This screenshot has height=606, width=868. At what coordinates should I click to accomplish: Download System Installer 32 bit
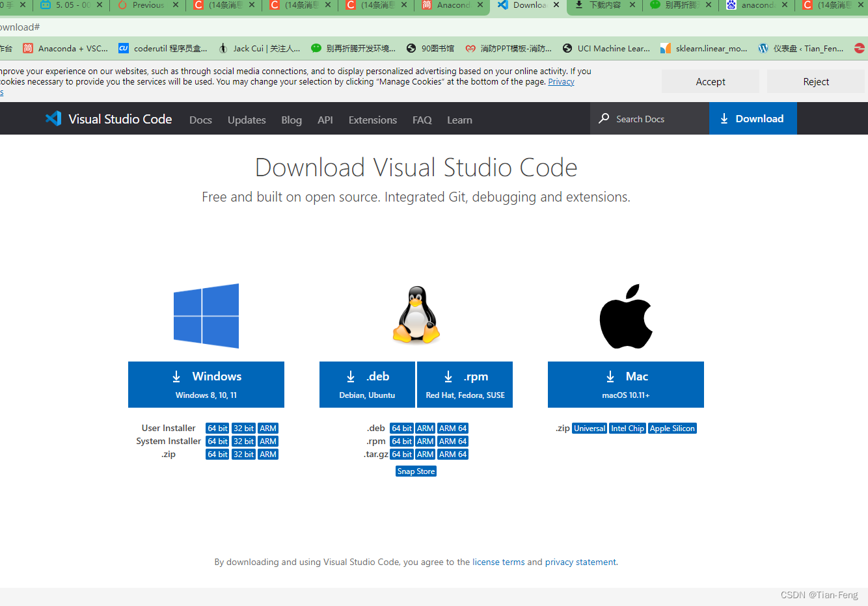(243, 441)
